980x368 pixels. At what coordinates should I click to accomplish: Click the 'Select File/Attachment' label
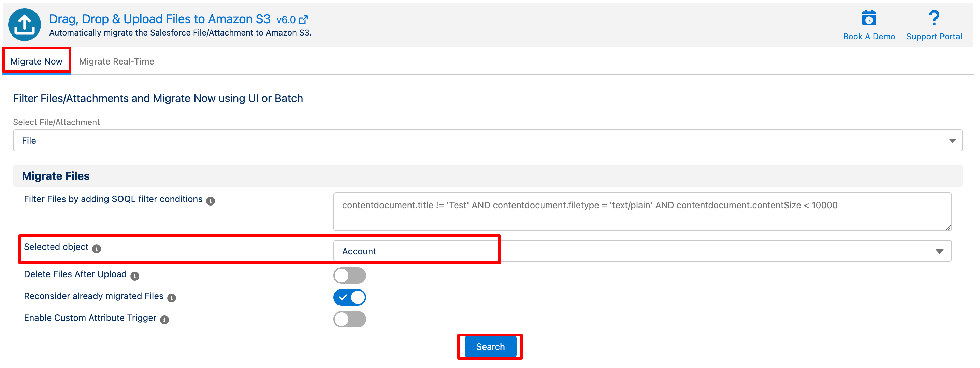(56, 122)
